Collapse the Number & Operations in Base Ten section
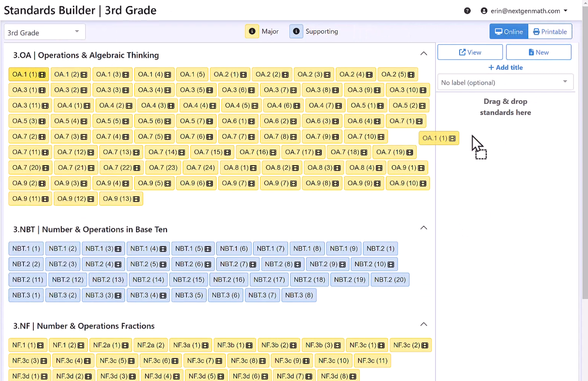The width and height of the screenshot is (588, 381). (x=424, y=228)
